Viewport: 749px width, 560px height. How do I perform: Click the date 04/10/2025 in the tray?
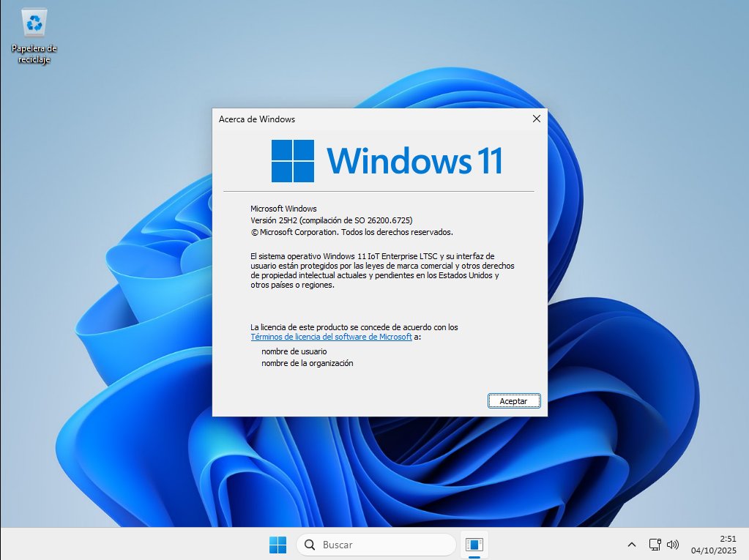click(714, 550)
